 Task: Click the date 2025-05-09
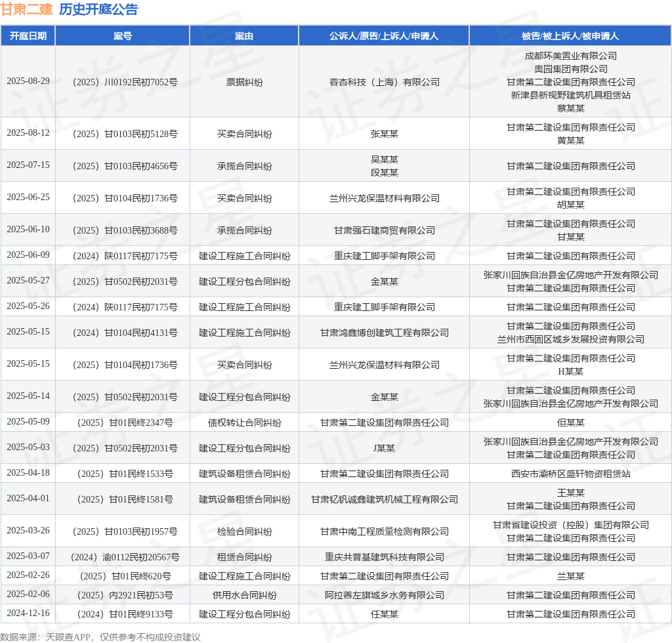click(28, 421)
